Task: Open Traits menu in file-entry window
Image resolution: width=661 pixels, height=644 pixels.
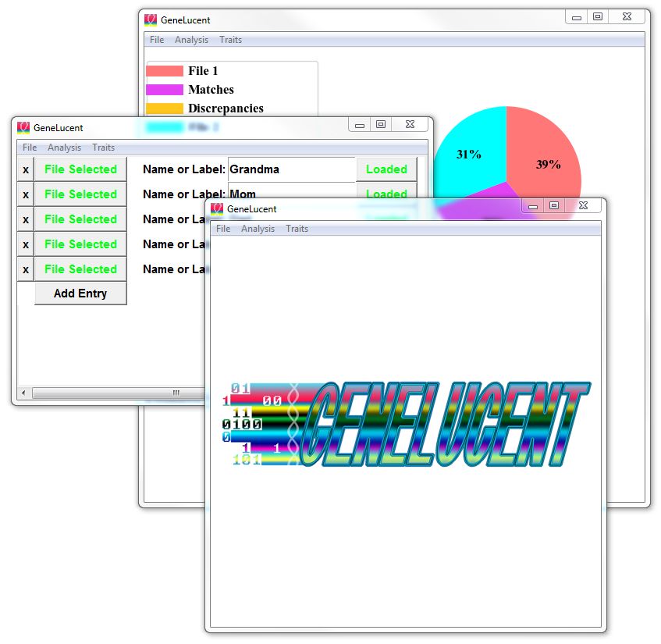Action: pos(103,148)
